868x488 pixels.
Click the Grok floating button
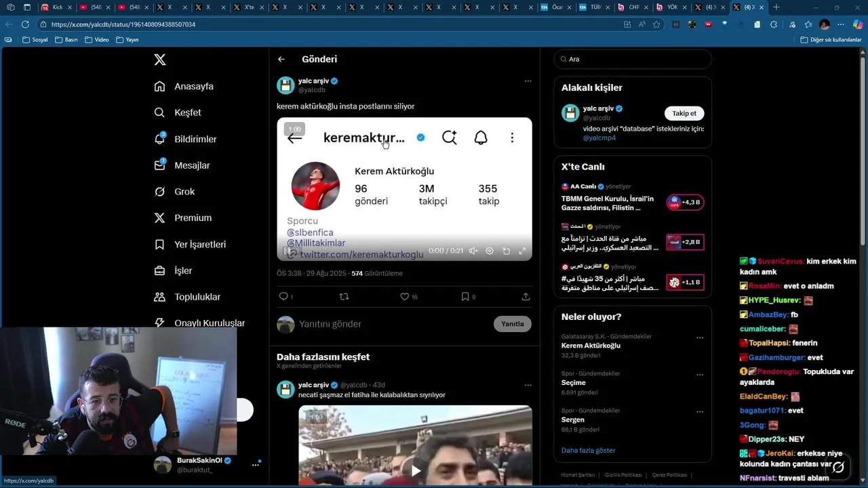(838, 467)
